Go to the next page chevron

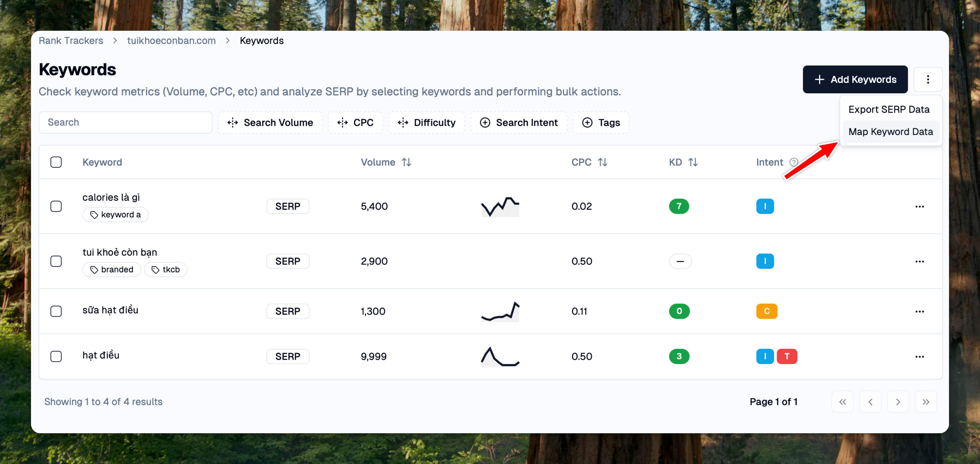click(898, 402)
